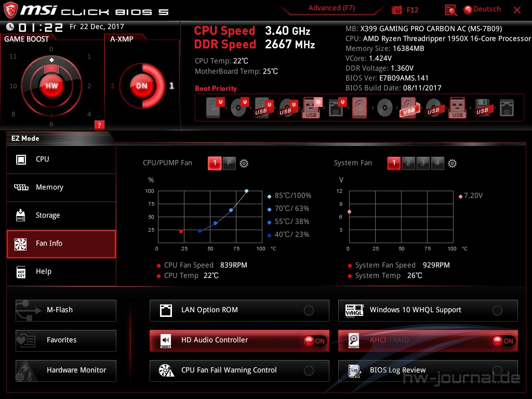The image size is (532, 399).
Task: Click the date Fr 22 Dec, 2017
Action: coord(97,26)
